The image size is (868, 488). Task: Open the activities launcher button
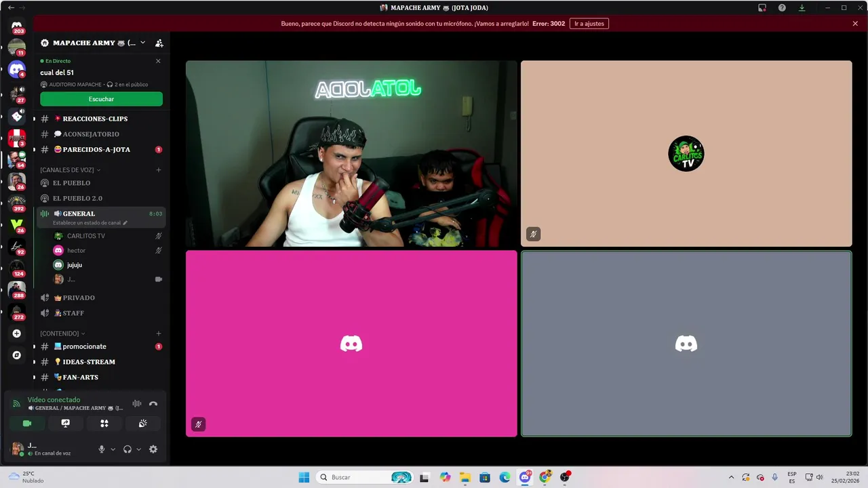(x=104, y=423)
